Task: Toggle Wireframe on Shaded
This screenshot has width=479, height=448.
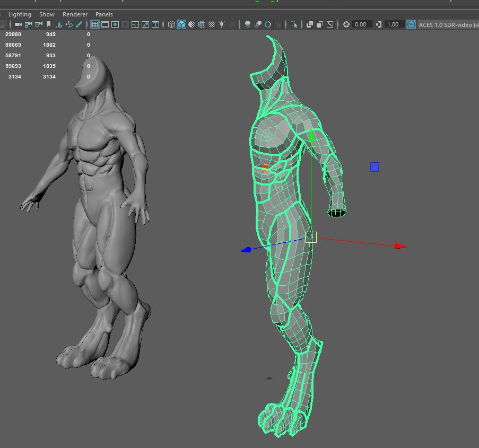Action: (x=202, y=24)
